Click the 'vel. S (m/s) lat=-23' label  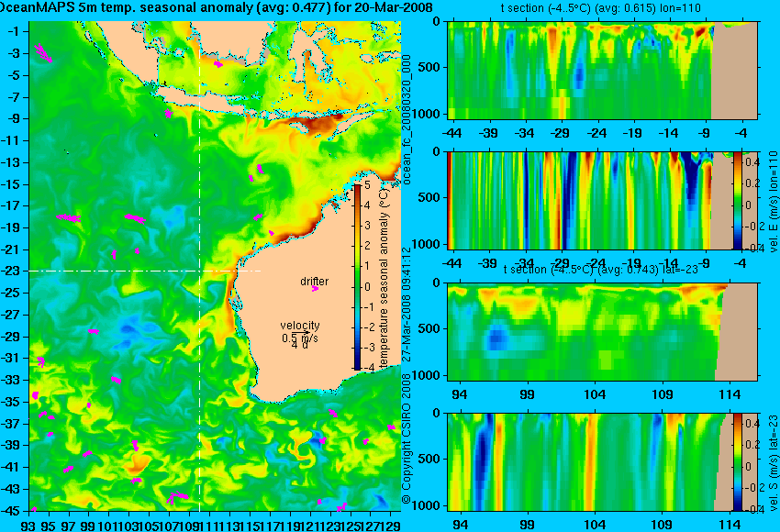774,462
